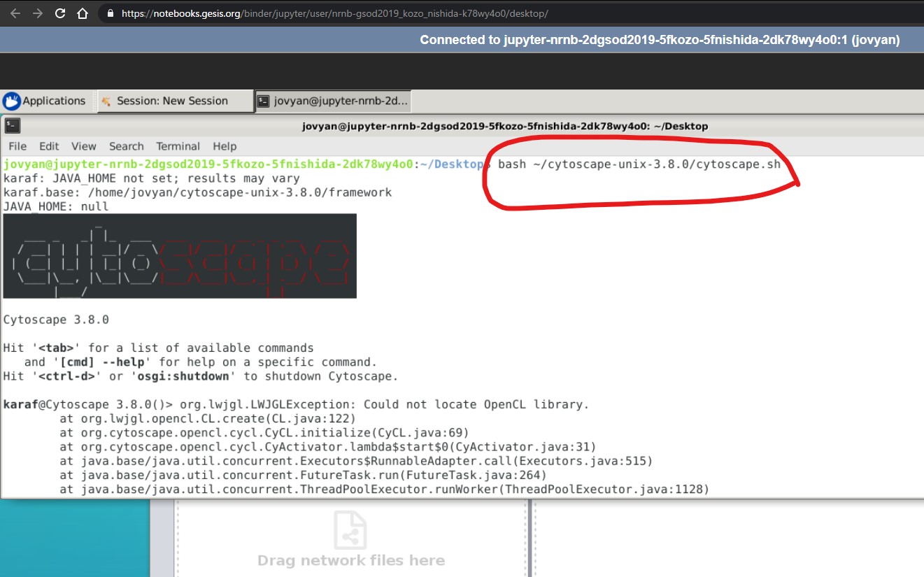The image size is (924, 577).
Task: Click the Applications mouse logo icon
Action: pyautogui.click(x=11, y=101)
